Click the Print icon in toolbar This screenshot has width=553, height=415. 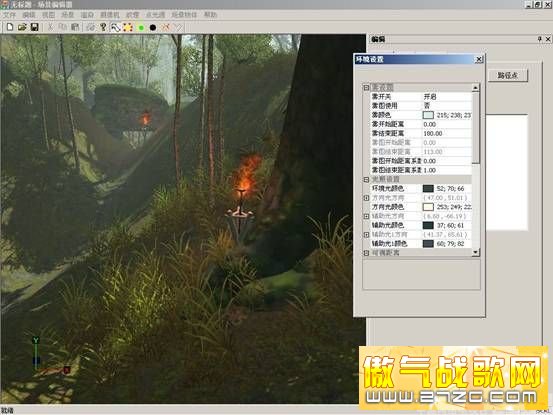tap(91, 27)
